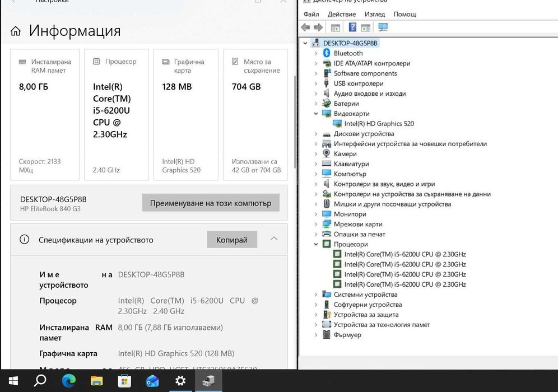Expand Системни устройства category

[315, 295]
